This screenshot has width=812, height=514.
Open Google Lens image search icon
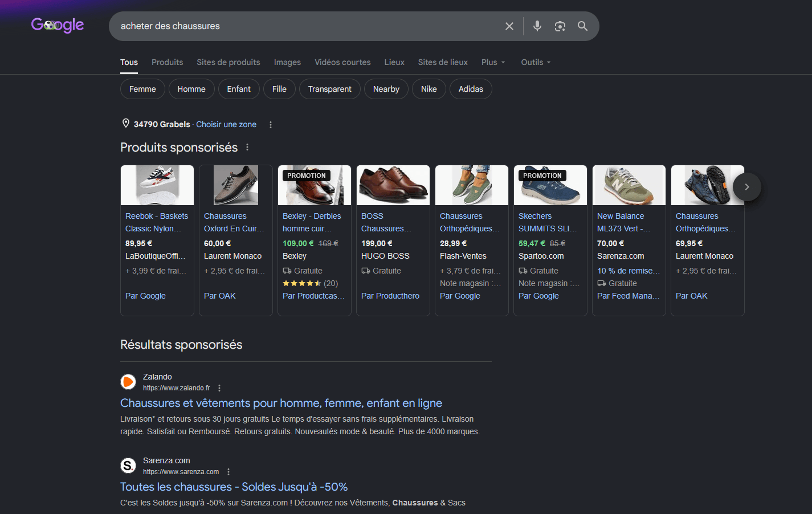tap(560, 26)
